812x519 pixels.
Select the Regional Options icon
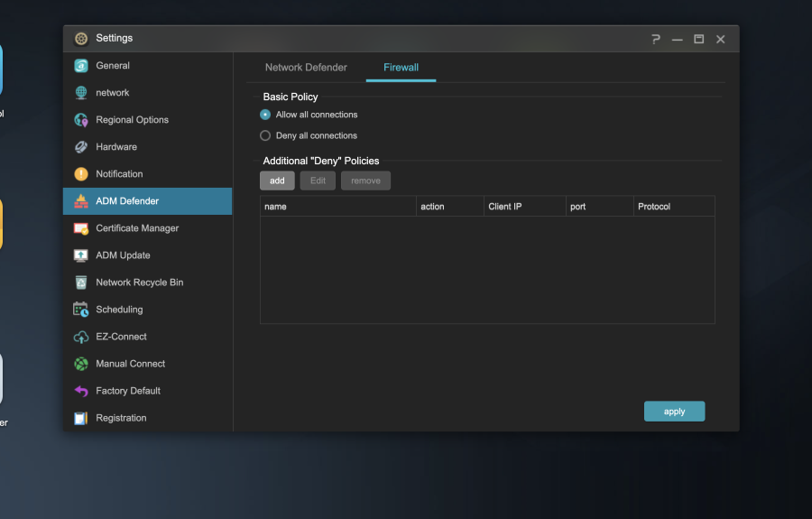click(81, 120)
